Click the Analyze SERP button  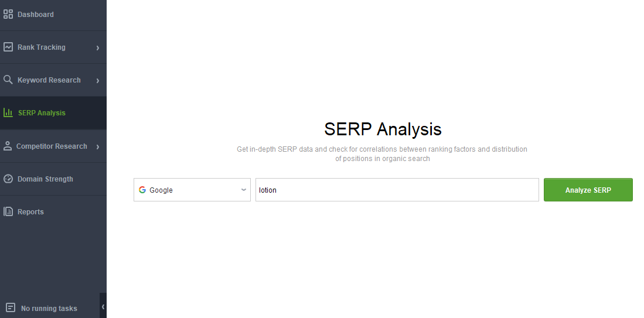588,190
